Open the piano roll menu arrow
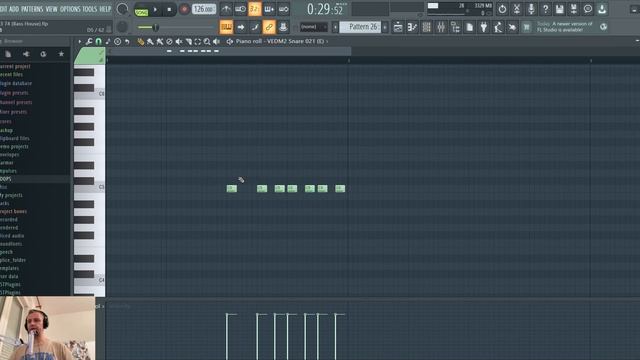The image size is (640, 360). [80, 41]
